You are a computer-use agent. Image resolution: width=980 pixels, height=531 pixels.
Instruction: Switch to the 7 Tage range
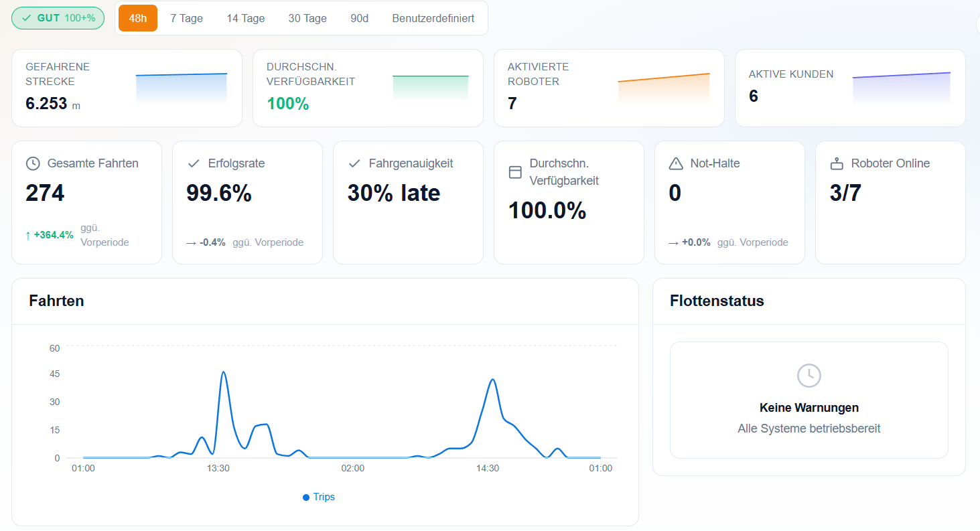click(186, 18)
